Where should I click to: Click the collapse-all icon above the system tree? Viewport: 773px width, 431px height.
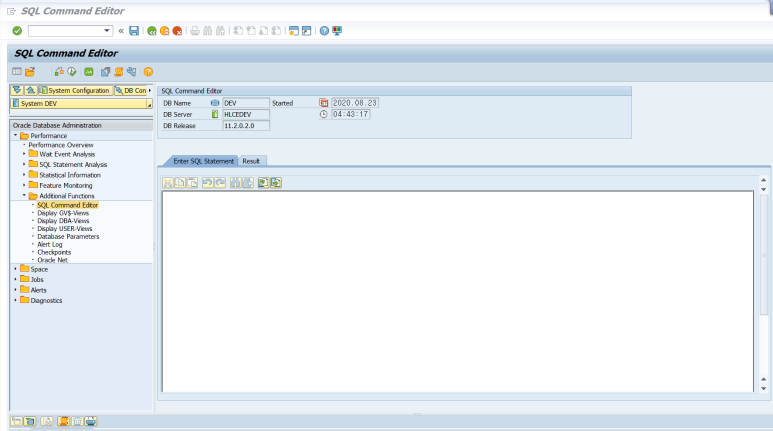(30, 90)
